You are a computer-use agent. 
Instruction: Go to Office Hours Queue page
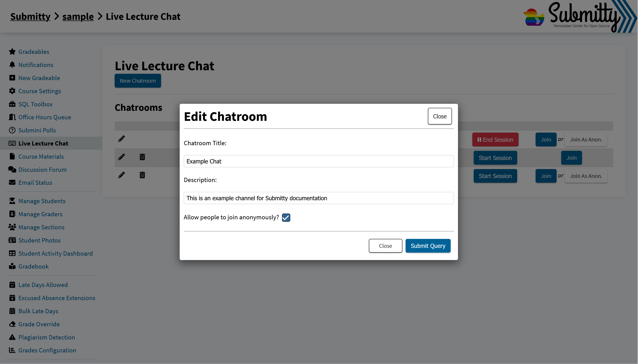tap(45, 117)
